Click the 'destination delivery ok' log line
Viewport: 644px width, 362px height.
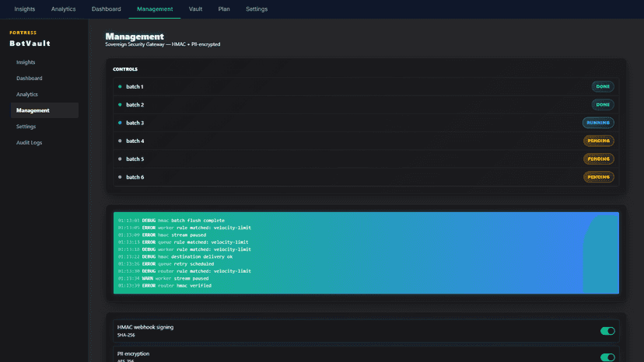pos(175,257)
